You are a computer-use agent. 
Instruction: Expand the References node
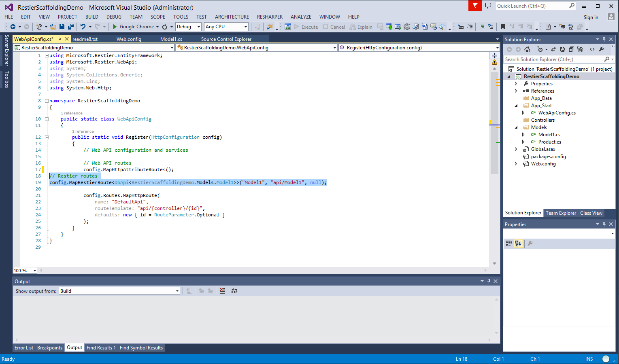point(516,91)
